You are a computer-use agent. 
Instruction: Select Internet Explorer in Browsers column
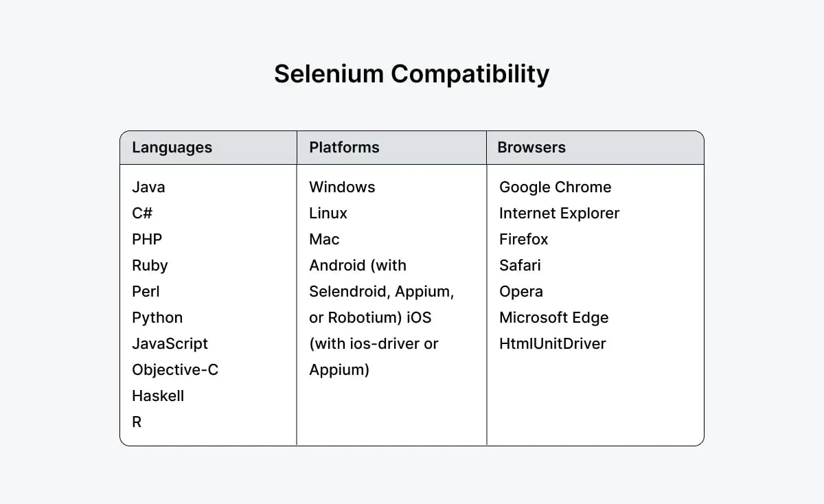point(559,214)
